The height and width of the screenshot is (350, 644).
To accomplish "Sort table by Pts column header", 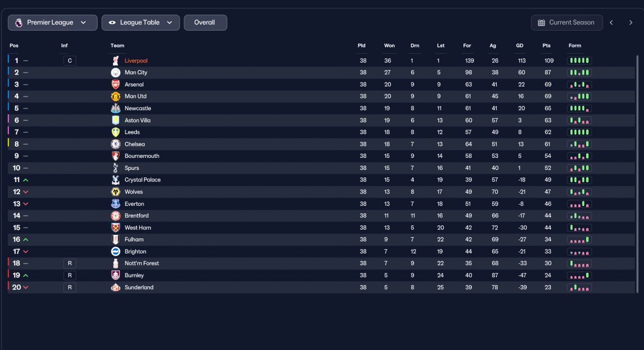I will [546, 46].
